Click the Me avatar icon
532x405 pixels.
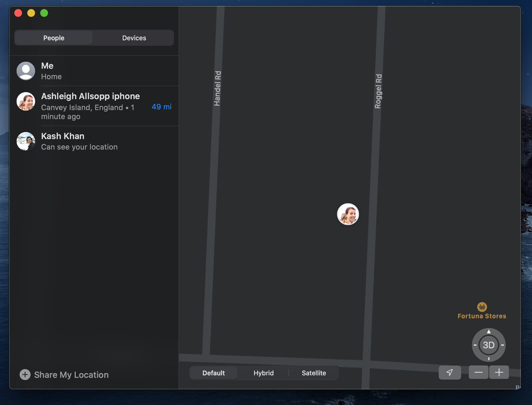pos(26,71)
